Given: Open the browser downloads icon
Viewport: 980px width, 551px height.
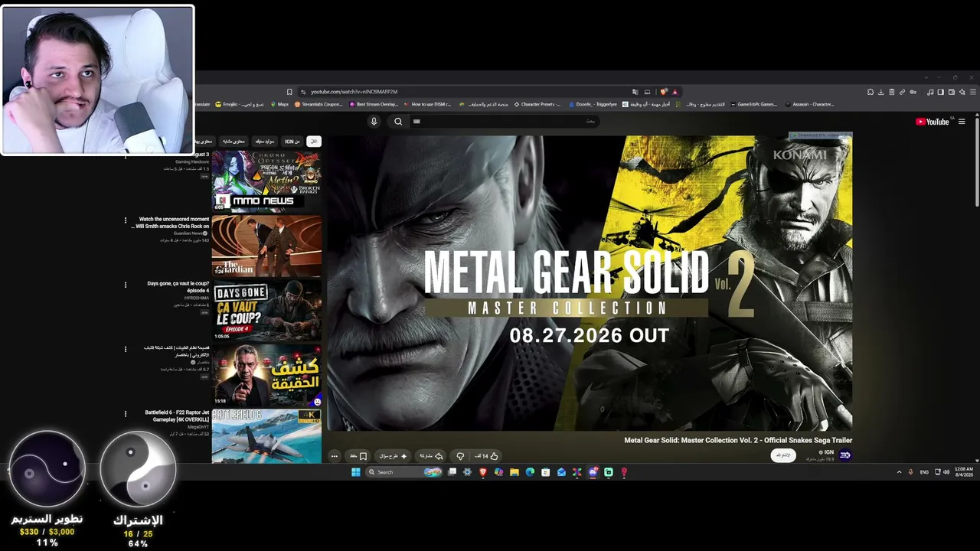Looking at the screenshot, I should [881, 92].
